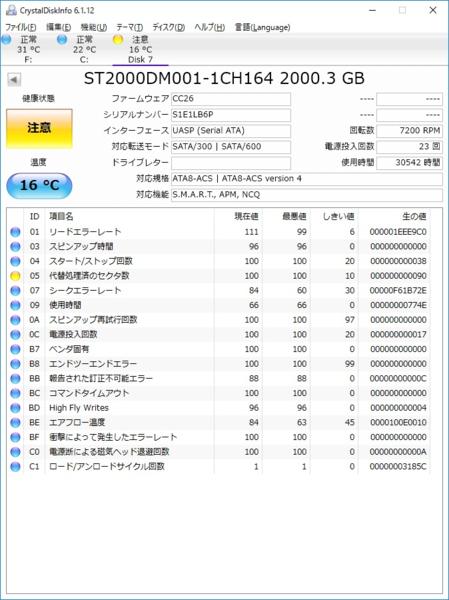The image size is (449, 600).
Task: Click raw value 000001EEE9C0
Action: [398, 232]
